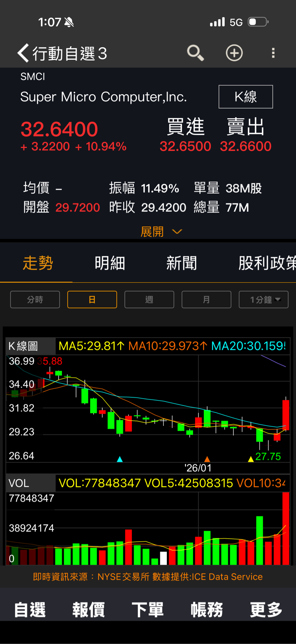Open the three-dot more options menu

(x=273, y=53)
